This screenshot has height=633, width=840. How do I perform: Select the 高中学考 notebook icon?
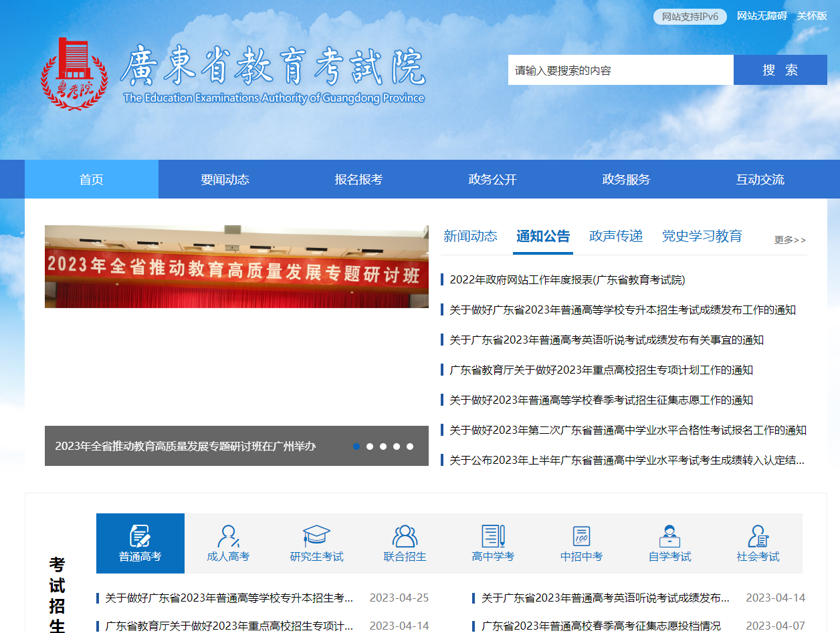(x=494, y=543)
